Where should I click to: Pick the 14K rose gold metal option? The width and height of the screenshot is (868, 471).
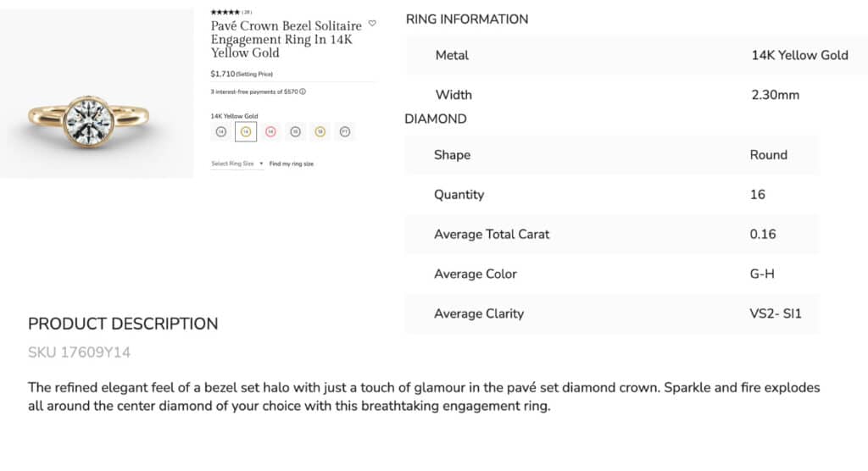click(270, 131)
